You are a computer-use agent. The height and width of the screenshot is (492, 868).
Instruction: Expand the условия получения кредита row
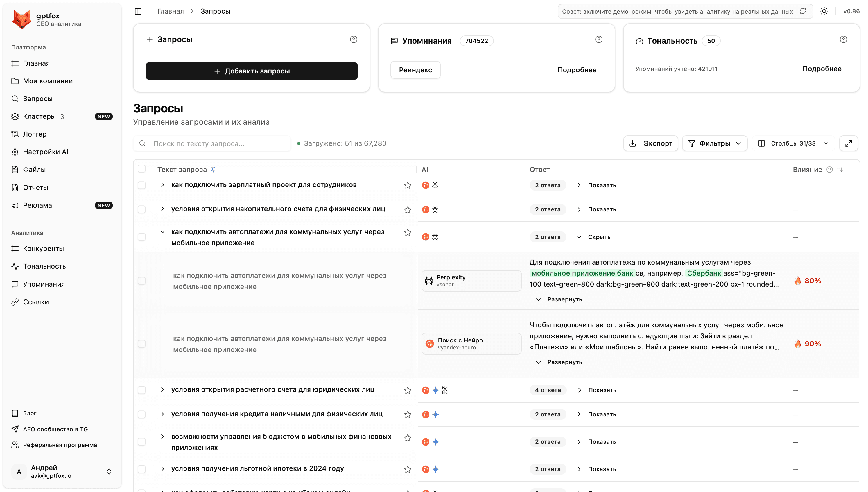pos(162,414)
